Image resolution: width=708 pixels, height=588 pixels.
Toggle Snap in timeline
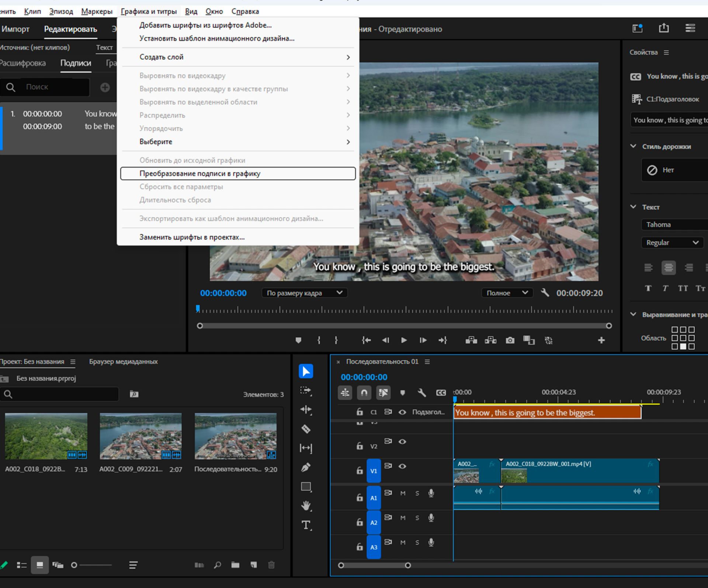click(x=364, y=393)
